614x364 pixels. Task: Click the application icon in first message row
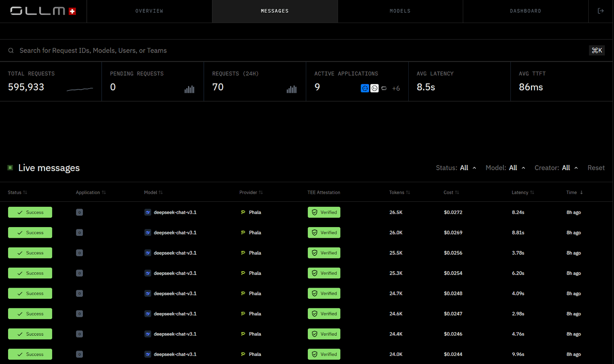[x=79, y=212]
